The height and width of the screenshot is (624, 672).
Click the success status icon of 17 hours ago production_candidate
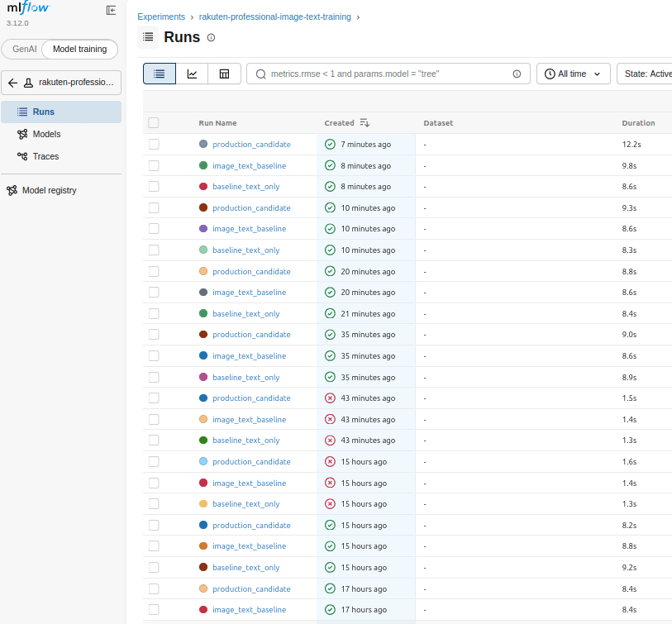330,588
